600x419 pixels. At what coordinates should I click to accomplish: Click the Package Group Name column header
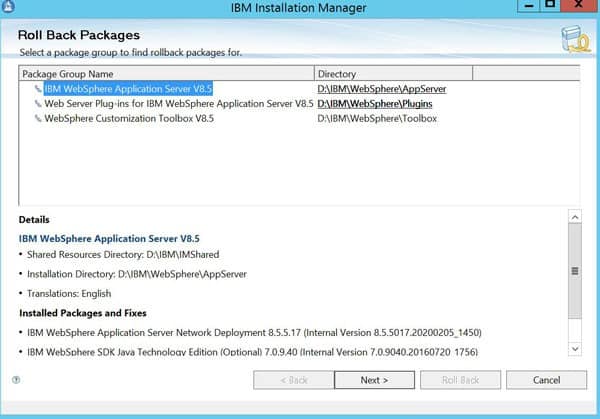pyautogui.click(x=166, y=74)
